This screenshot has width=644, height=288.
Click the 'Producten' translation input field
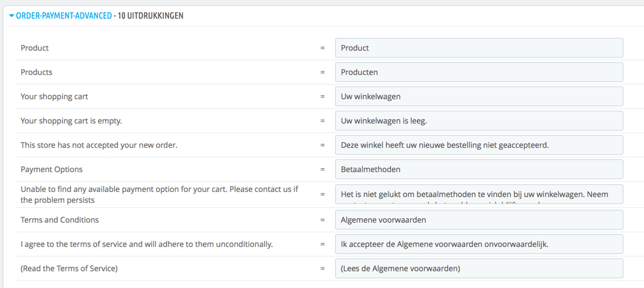479,72
